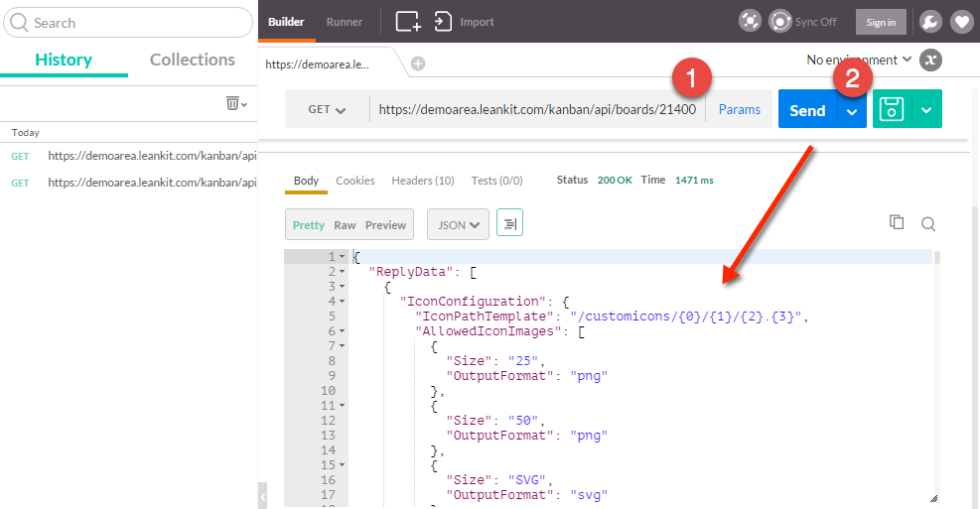Collapse JSON line 4 IconConfiguration fold arrow
The width and height of the screenshot is (980, 509).
point(342,301)
